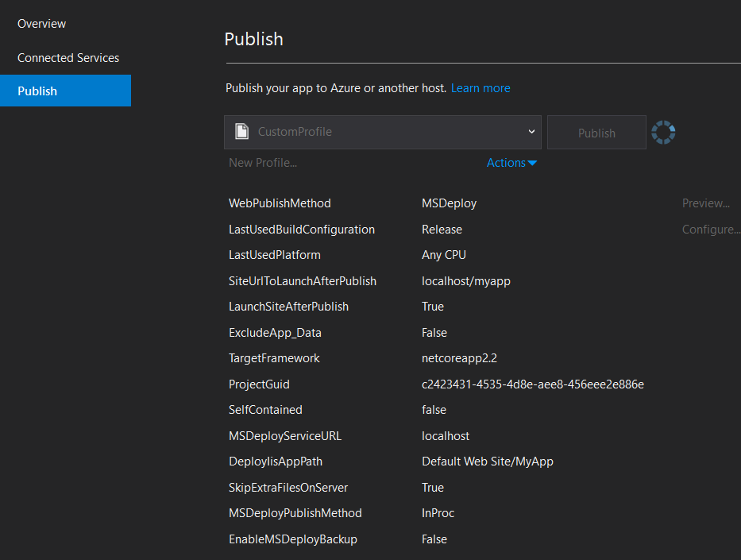Click the Publish button

[596, 132]
